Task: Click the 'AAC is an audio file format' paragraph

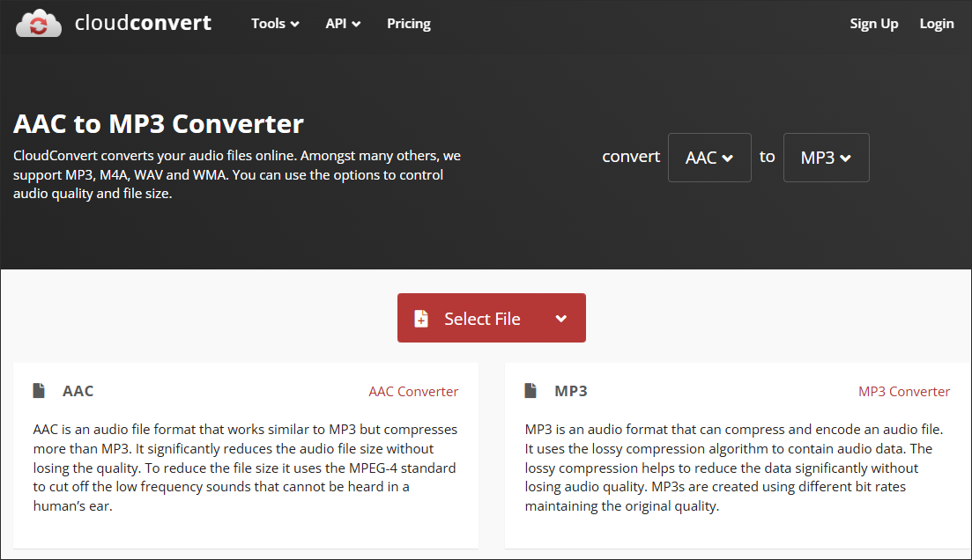Action: tap(246, 468)
